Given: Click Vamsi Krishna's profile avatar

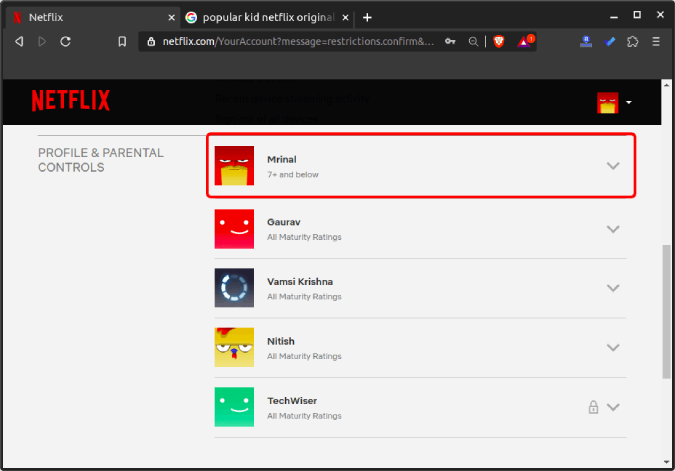Looking at the screenshot, I should pos(234,288).
